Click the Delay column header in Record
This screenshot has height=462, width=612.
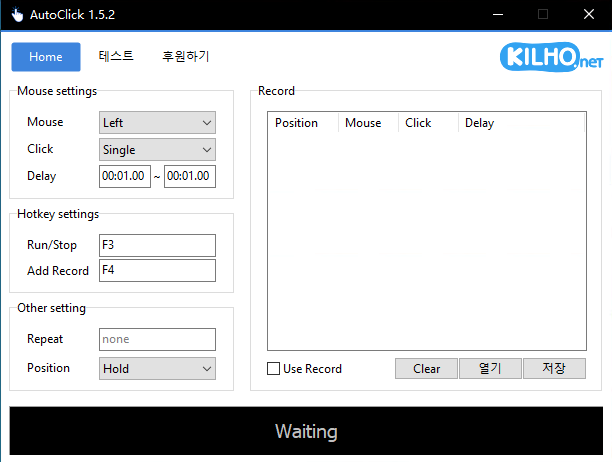pos(521,123)
